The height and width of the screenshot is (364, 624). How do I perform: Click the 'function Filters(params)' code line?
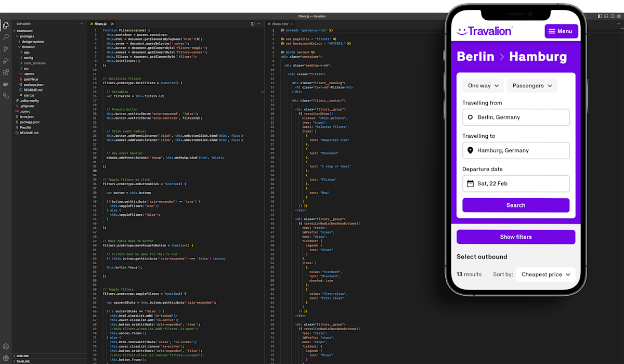coord(126,30)
